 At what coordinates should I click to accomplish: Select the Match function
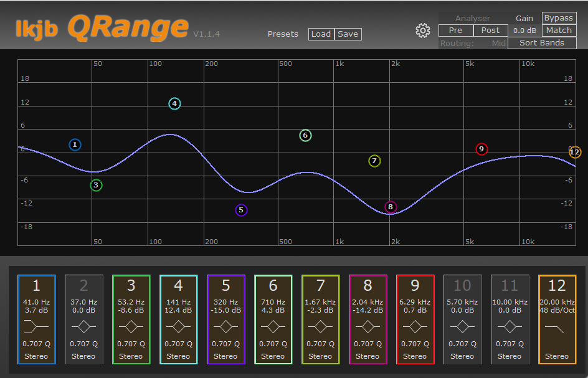click(x=558, y=30)
